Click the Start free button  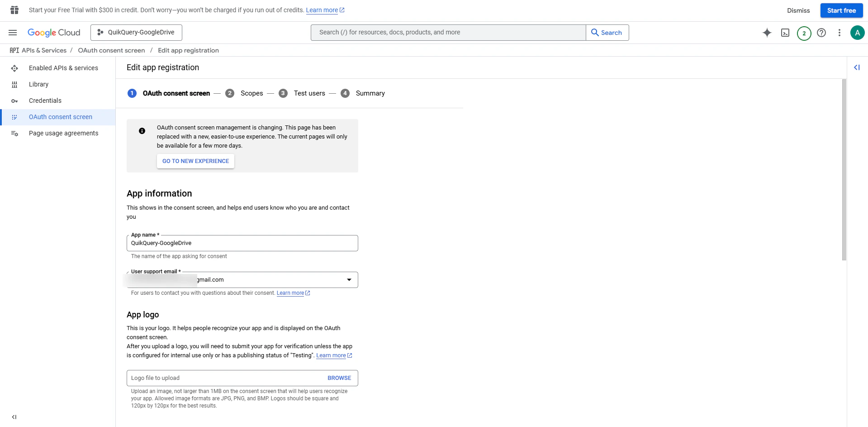pos(841,10)
